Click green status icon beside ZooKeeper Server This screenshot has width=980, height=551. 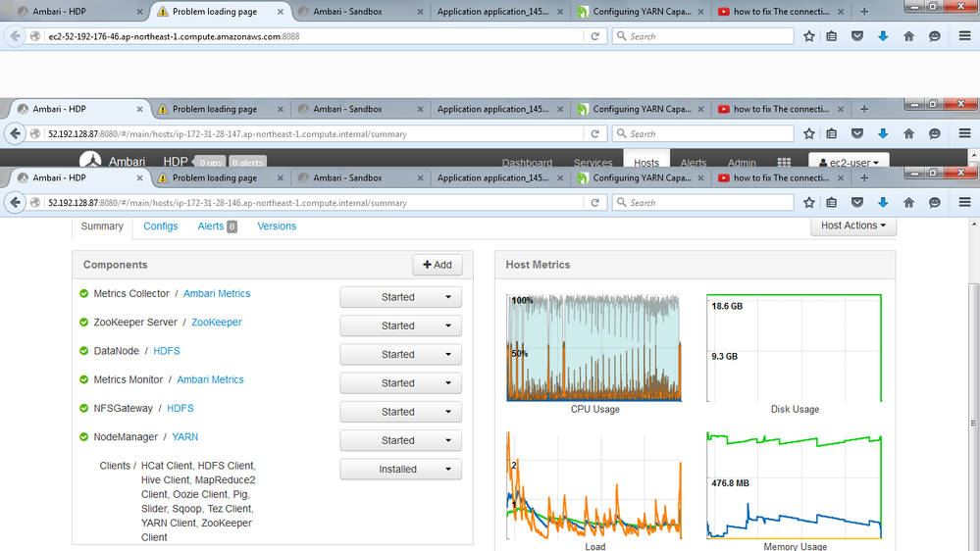pos(84,323)
